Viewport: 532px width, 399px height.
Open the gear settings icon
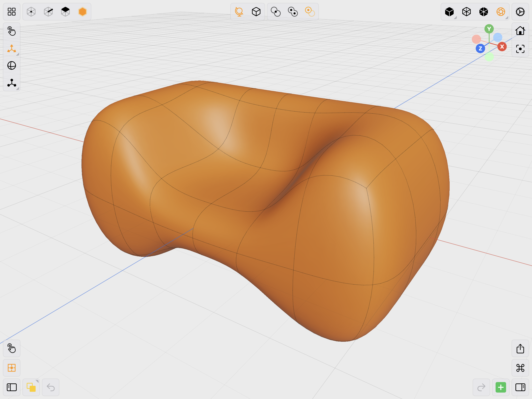520,11
